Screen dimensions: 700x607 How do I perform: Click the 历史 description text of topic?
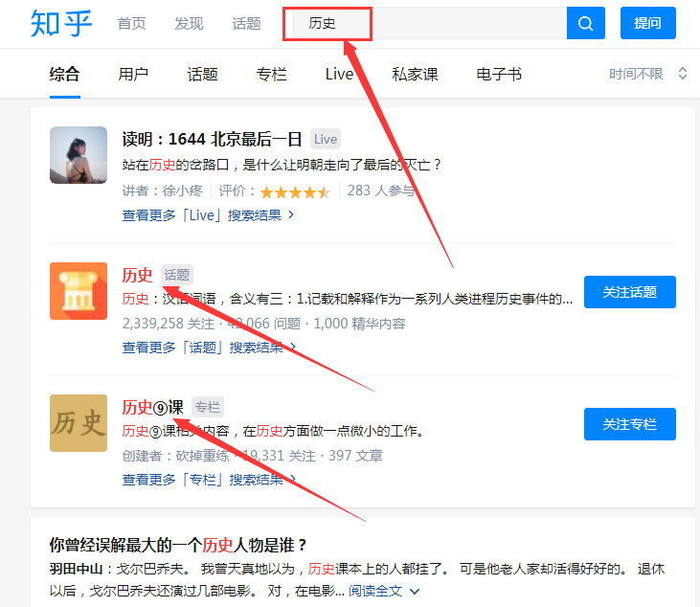click(x=348, y=299)
